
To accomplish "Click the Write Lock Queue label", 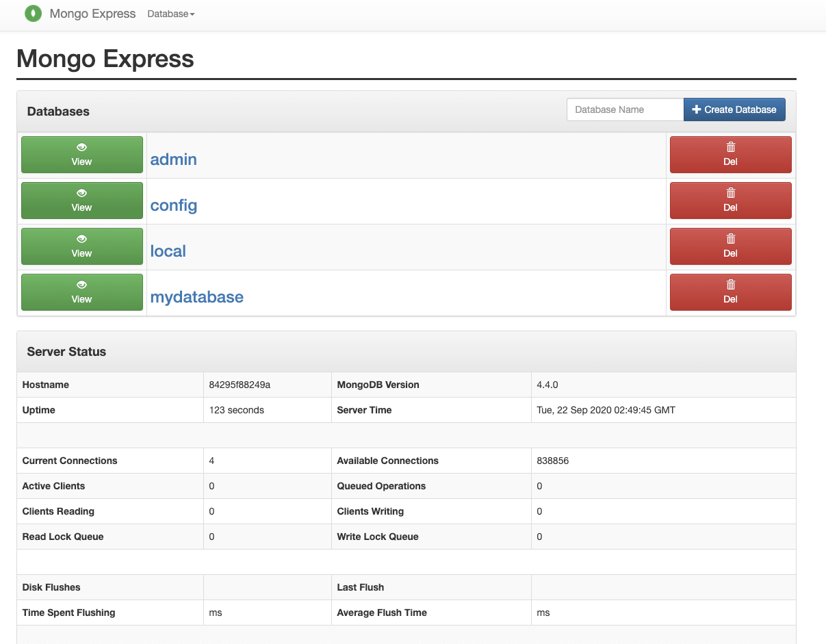I will (x=378, y=537).
